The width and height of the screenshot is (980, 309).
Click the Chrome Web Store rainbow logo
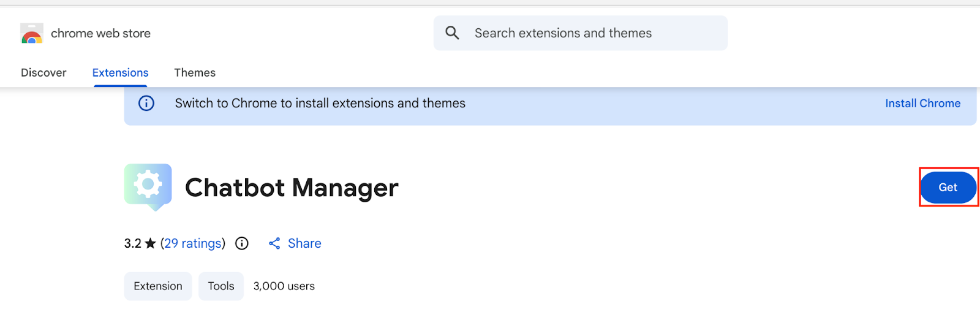[32, 34]
